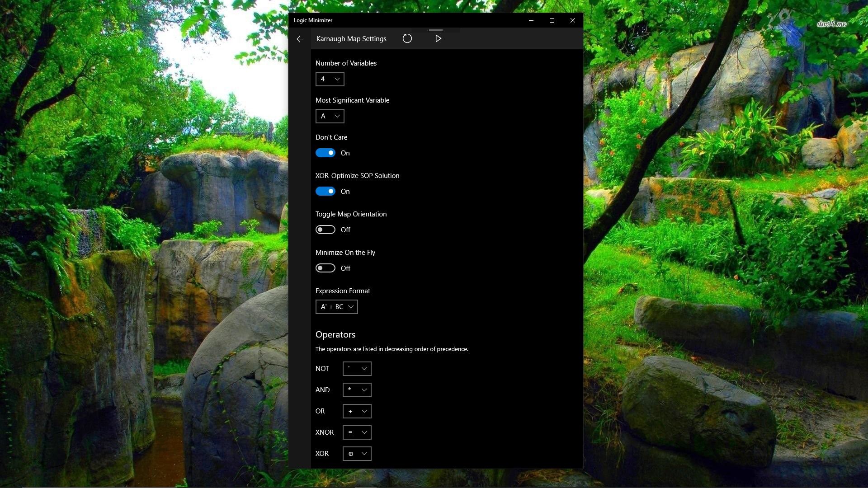Expand the Expression Format dropdown
The image size is (868, 488).
pos(336,307)
